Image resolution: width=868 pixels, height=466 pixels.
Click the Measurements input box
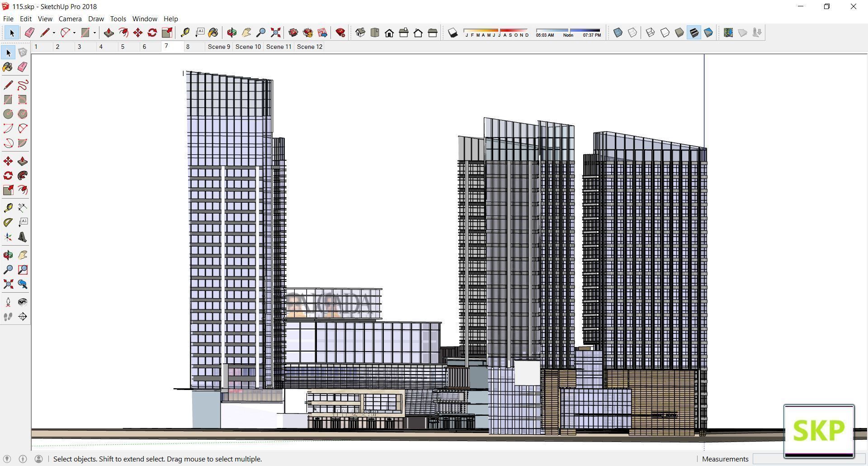tap(809, 459)
